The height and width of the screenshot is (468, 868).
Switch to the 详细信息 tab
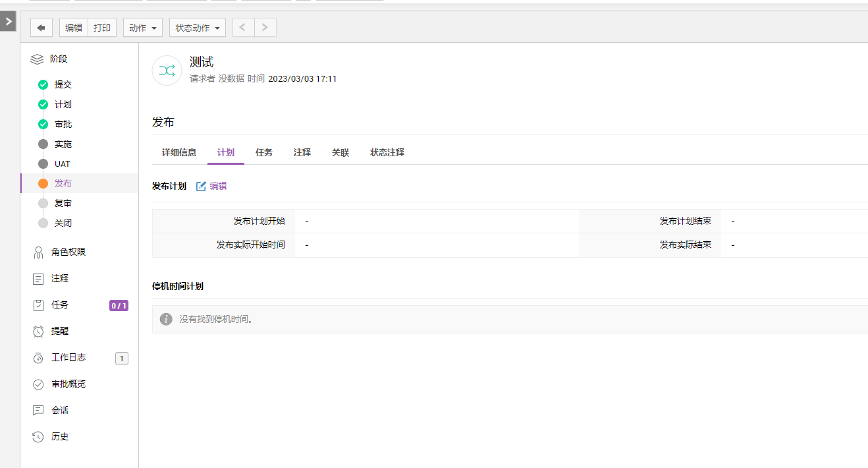coord(179,152)
